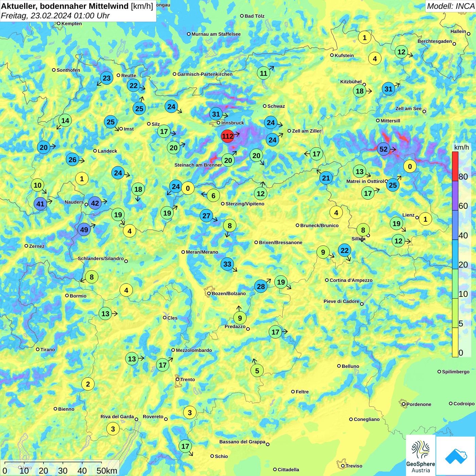Click the Steinach am Brenner label

(198, 165)
